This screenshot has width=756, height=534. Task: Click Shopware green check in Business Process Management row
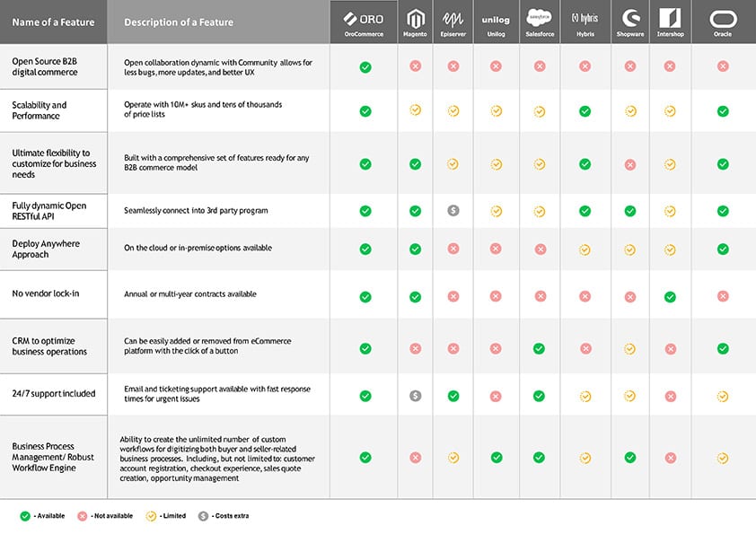click(630, 458)
